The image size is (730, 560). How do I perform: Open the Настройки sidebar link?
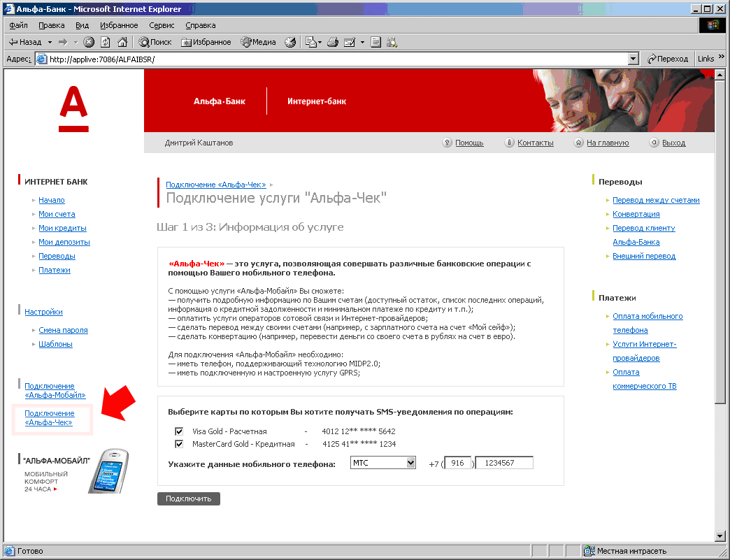[44, 312]
